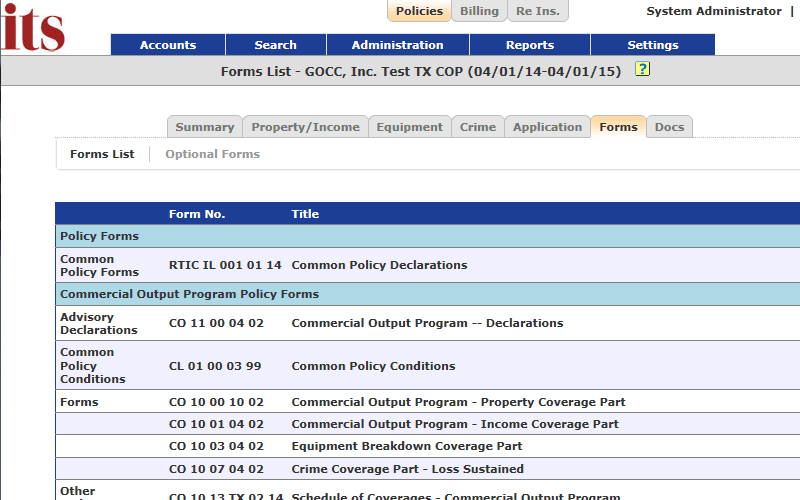Click form number RTIC IL 001 01 14
Viewport: 800px width, 500px height.
[225, 265]
